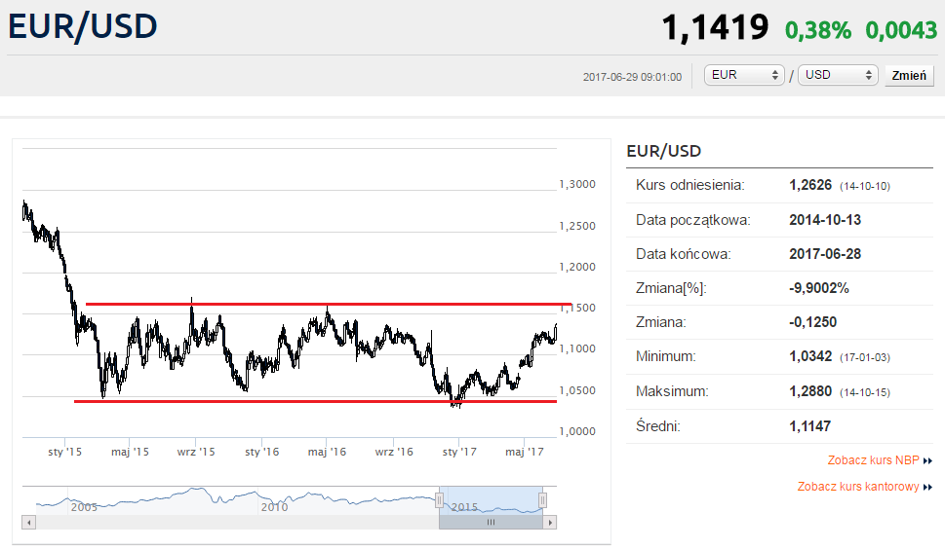This screenshot has width=945, height=549.
Task: Click the Zmiana value -0,1250
Action: pyautogui.click(x=812, y=322)
